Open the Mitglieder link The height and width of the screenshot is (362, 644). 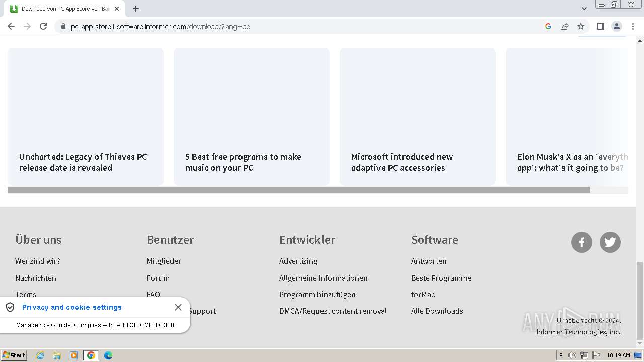pyautogui.click(x=164, y=261)
